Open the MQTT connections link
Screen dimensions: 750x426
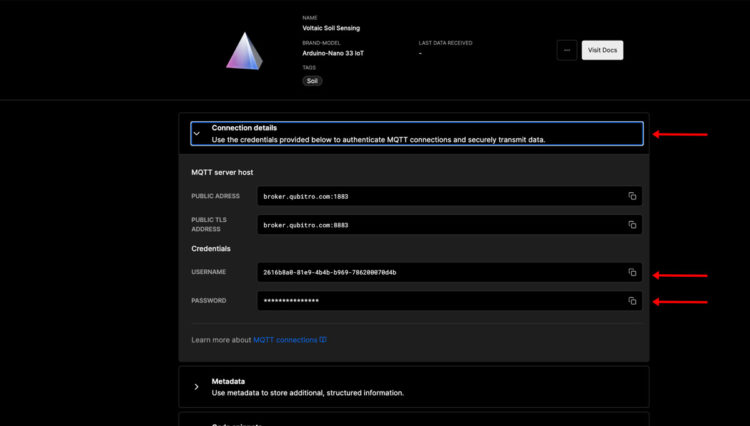[x=284, y=340]
